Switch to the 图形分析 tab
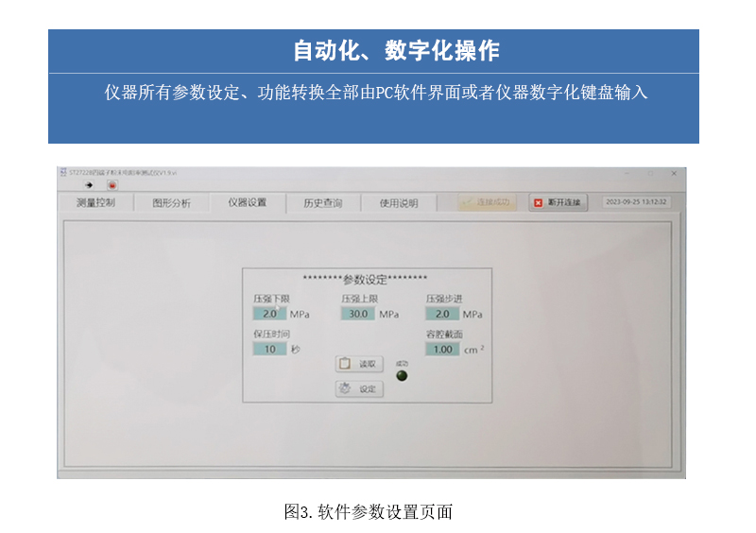This screenshot has height=533, width=756. tap(171, 202)
